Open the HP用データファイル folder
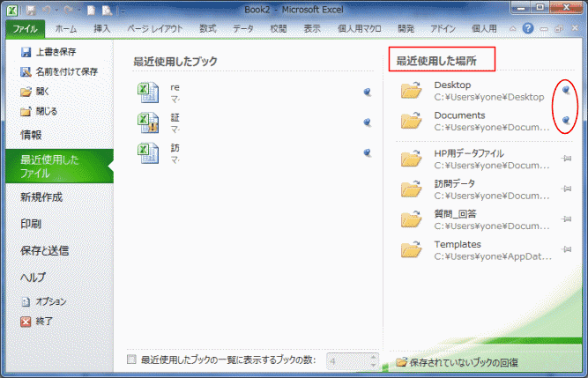 475,159
